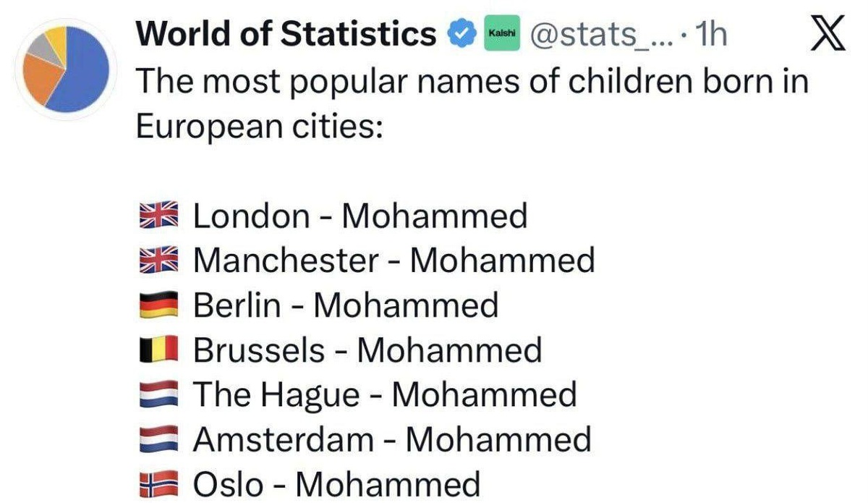Open the World of Statistics profile name
868x503 pixels.
[286, 34]
